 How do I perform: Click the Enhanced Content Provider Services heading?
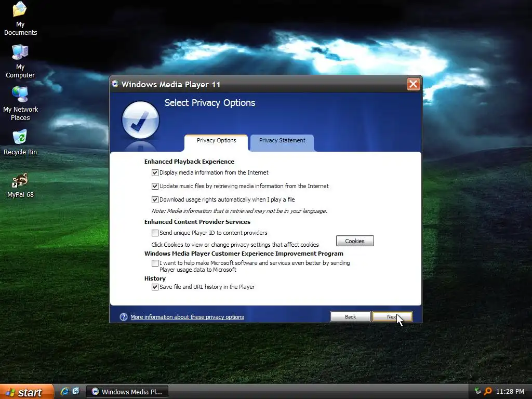pyautogui.click(x=197, y=222)
